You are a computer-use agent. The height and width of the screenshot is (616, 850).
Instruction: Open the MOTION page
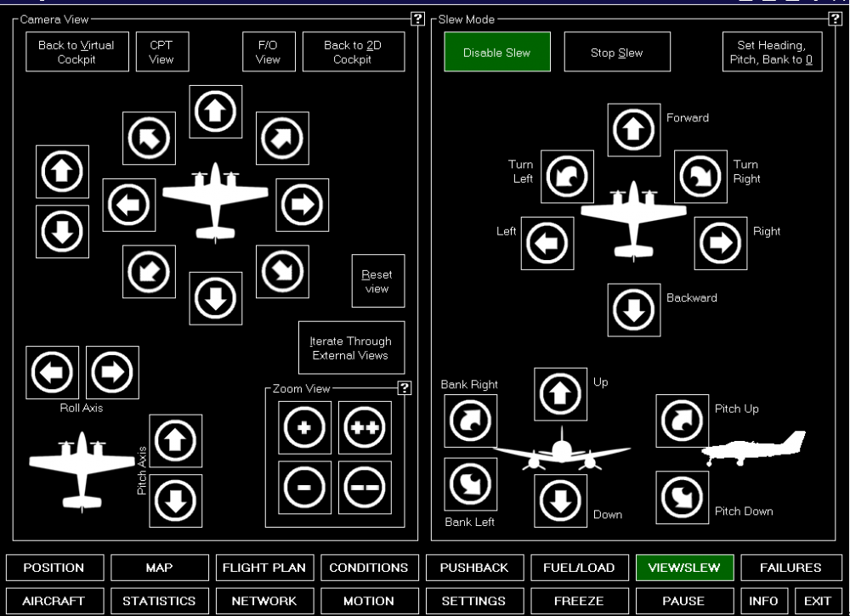tap(370, 601)
